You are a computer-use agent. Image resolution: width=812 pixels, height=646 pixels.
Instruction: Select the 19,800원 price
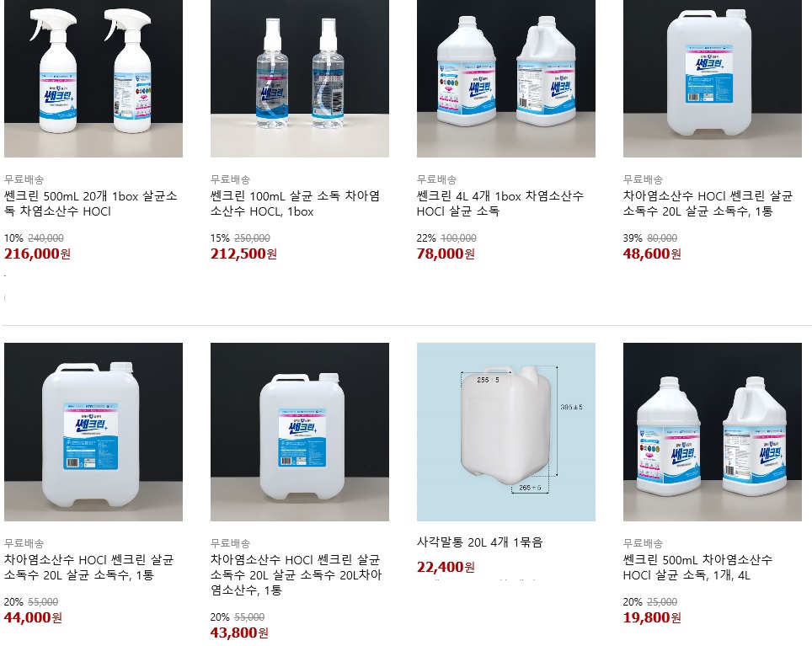[x=652, y=617]
